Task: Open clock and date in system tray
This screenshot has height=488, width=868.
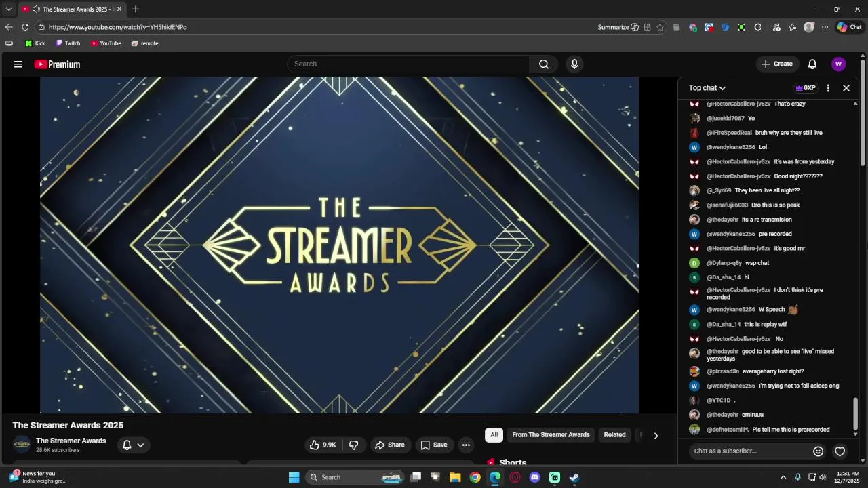Action: pos(848,477)
